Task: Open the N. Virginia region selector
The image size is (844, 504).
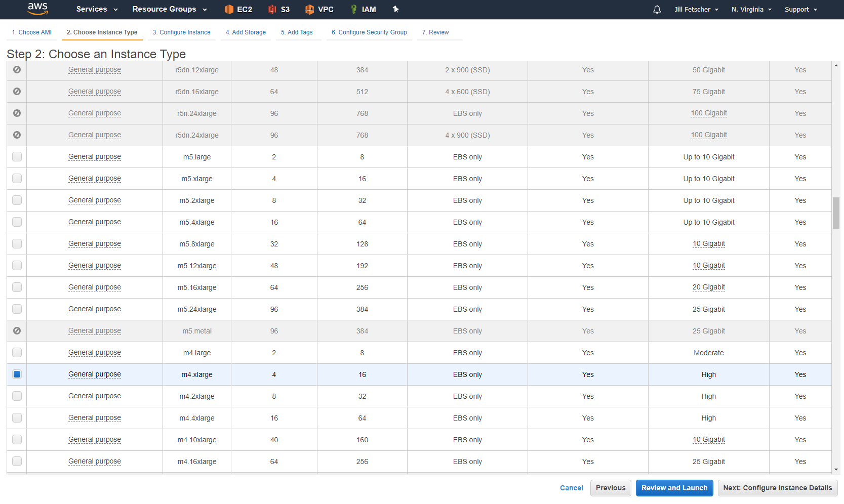Action: (751, 9)
